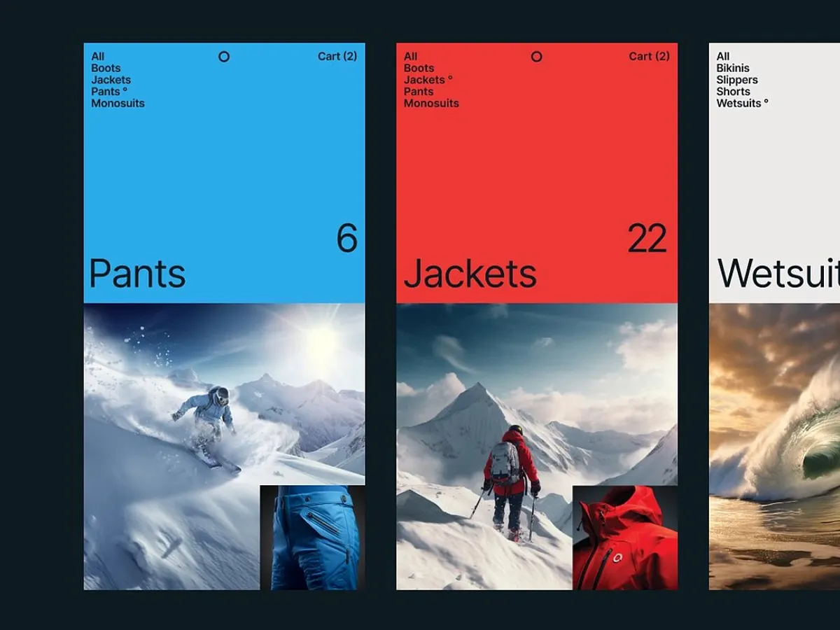Screen dimensions: 840x630
Task: Open Cart (2) on the Jackets screen
Action: pyautogui.click(x=649, y=56)
